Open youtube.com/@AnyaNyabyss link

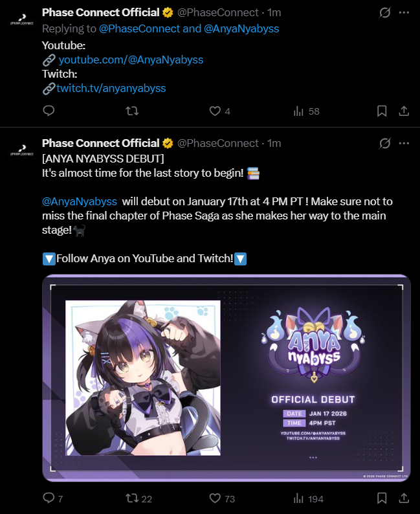(131, 60)
